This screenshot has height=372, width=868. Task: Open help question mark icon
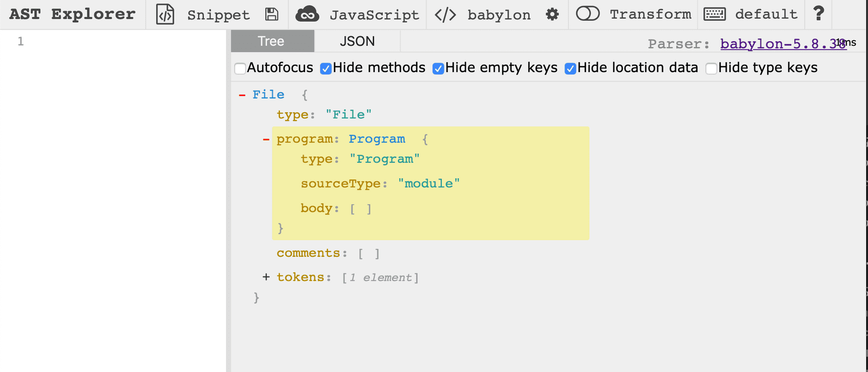click(x=818, y=13)
